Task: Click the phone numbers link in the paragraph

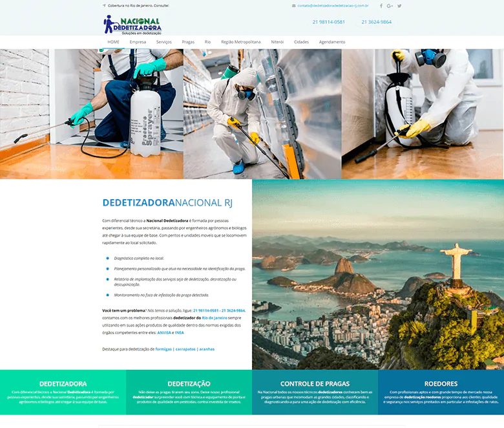Action: pos(219,310)
